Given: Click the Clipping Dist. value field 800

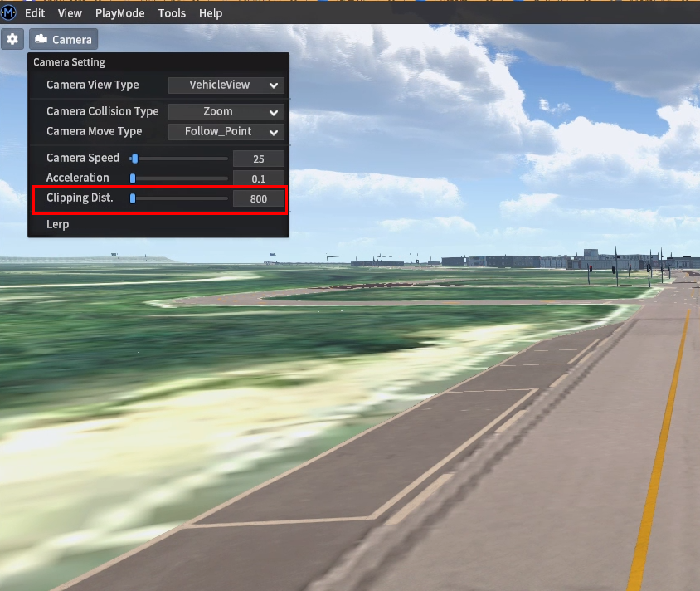Looking at the screenshot, I should pyautogui.click(x=259, y=198).
